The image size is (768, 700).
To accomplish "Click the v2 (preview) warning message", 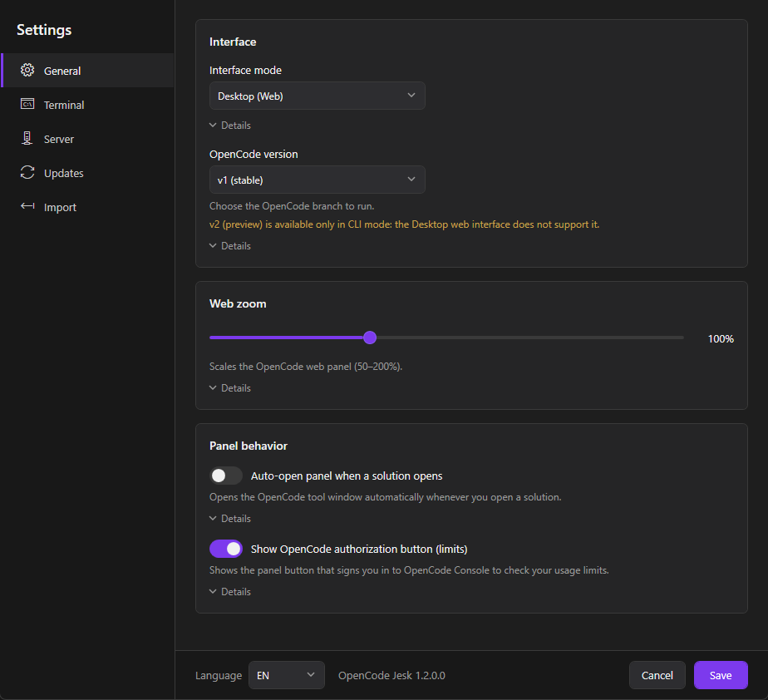I will click(404, 224).
